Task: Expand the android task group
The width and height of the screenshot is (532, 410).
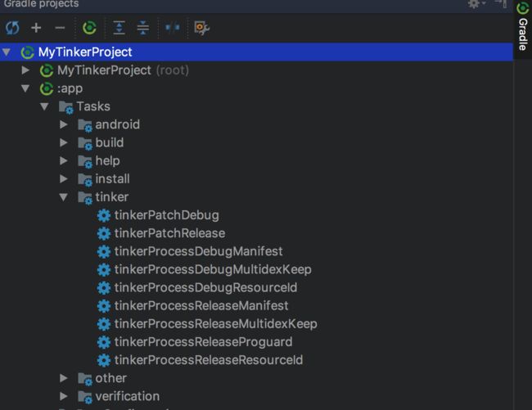Action: click(64, 124)
